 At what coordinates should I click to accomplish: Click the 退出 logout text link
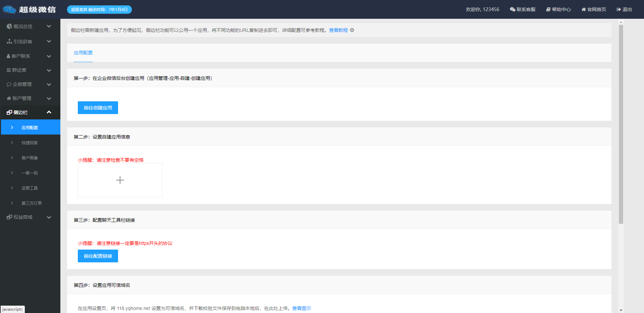[x=627, y=9]
